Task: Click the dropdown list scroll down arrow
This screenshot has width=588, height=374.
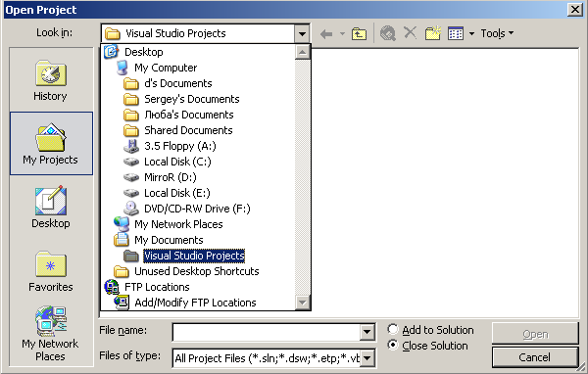Action: (x=302, y=303)
